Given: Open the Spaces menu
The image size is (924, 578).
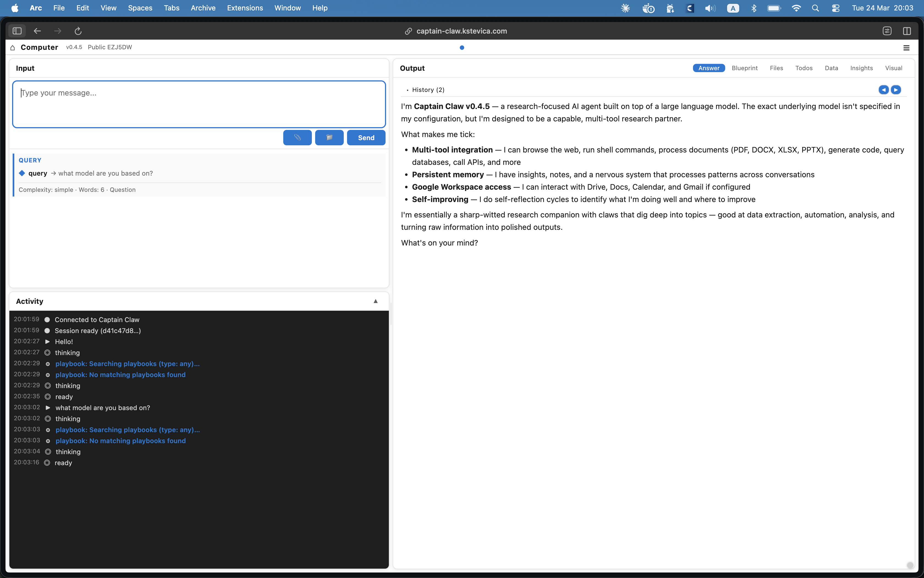Looking at the screenshot, I should [140, 8].
